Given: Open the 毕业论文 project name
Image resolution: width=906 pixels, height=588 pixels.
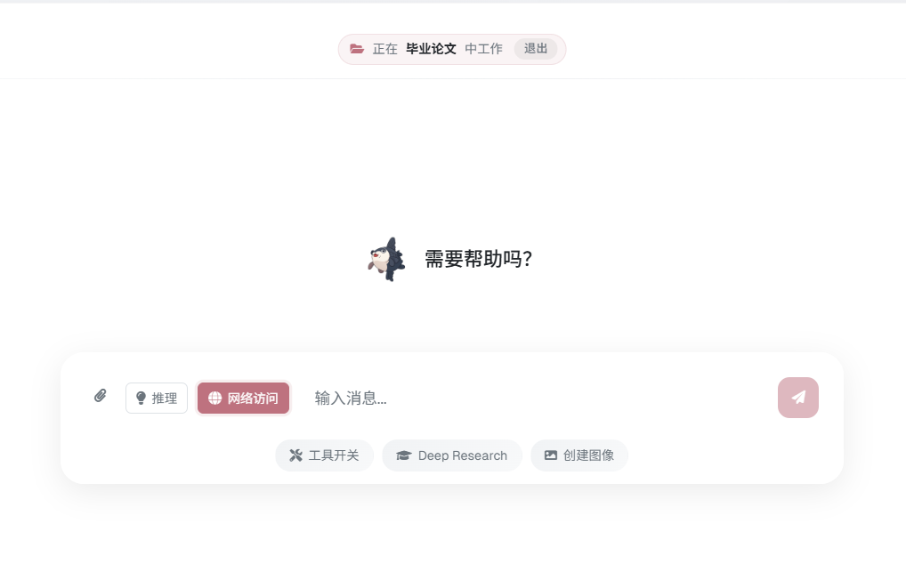Looking at the screenshot, I should pos(431,49).
